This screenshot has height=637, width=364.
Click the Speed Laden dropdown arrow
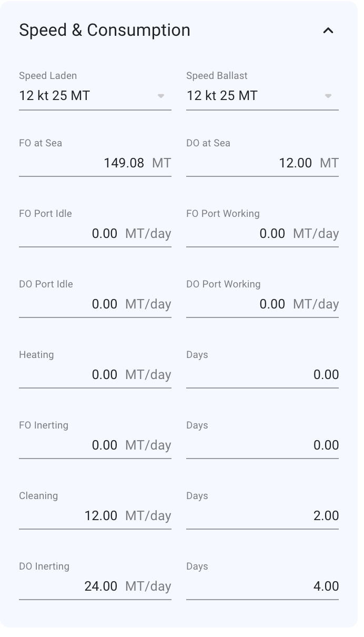pyautogui.click(x=161, y=96)
